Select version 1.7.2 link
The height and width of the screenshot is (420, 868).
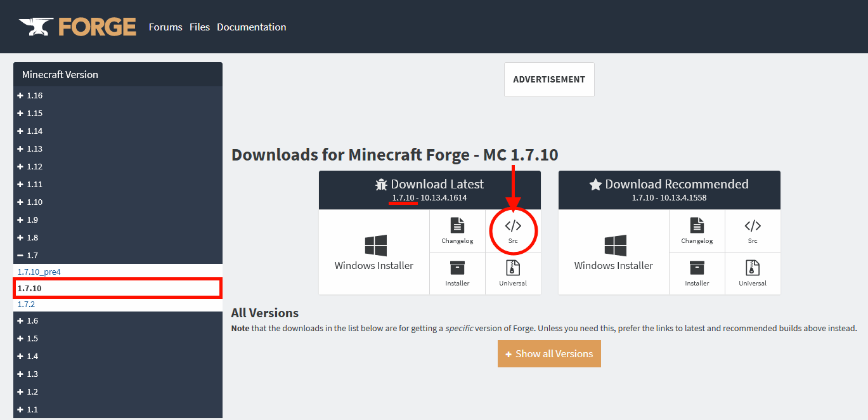(x=26, y=305)
